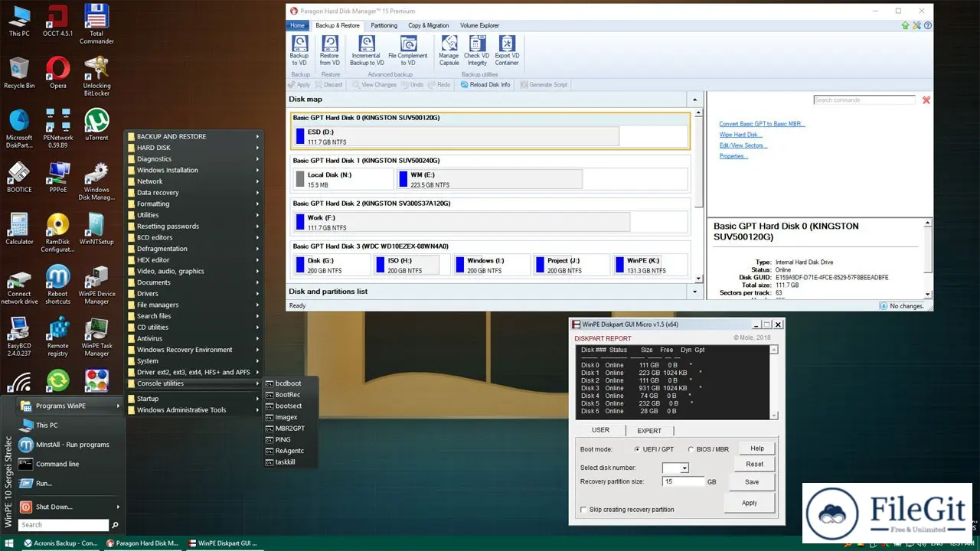Launch PPPoE desktop shortcut
The width and height of the screenshot is (980, 551).
57,177
